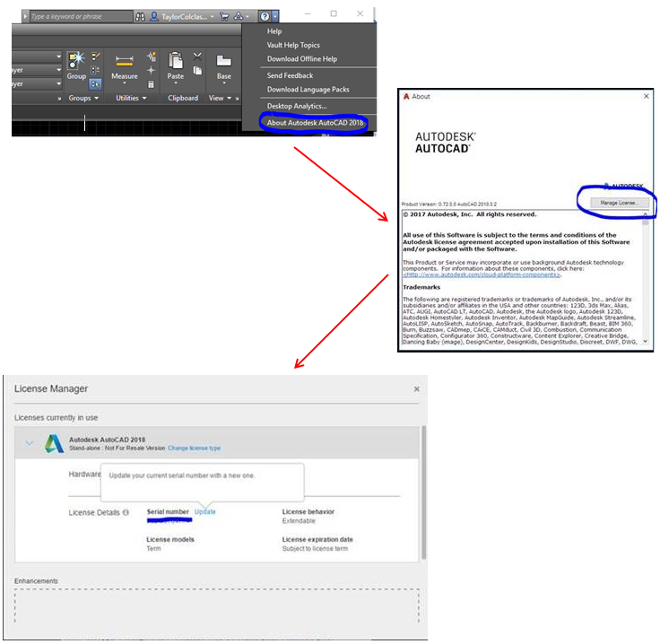
Task: Click the AutoCAD logo in License Manager
Action: pos(55,444)
